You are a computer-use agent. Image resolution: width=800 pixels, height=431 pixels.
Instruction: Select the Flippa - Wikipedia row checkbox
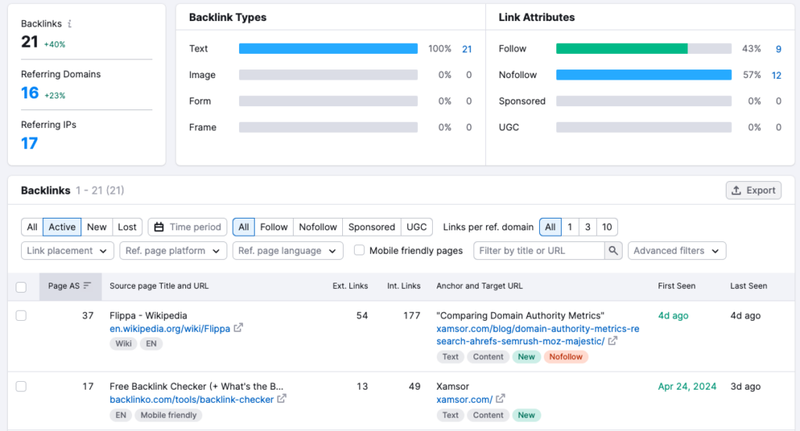pyautogui.click(x=21, y=316)
